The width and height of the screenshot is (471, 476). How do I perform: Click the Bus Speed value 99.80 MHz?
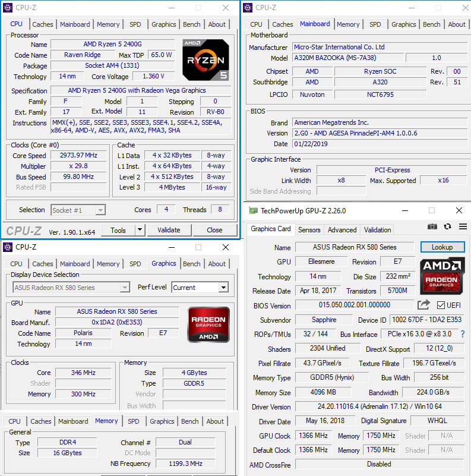pyautogui.click(x=78, y=176)
